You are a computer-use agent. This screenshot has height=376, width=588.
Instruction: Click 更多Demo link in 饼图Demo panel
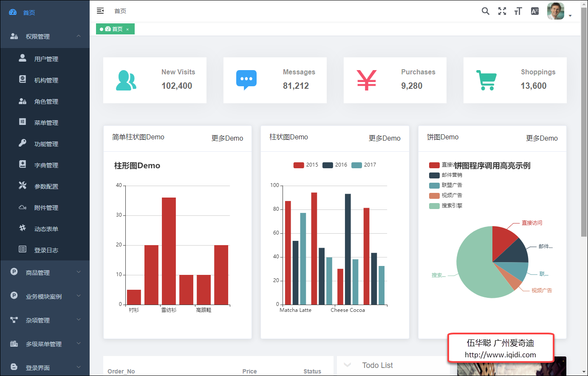[x=542, y=138]
